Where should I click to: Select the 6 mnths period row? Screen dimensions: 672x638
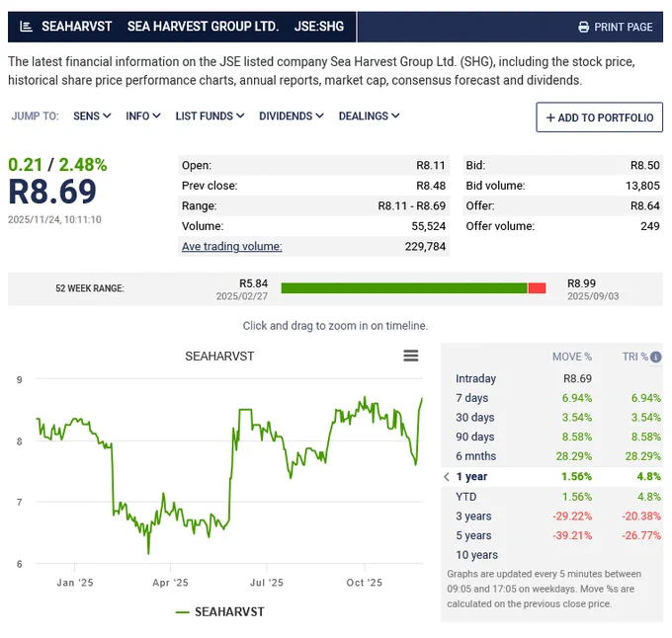click(x=551, y=456)
